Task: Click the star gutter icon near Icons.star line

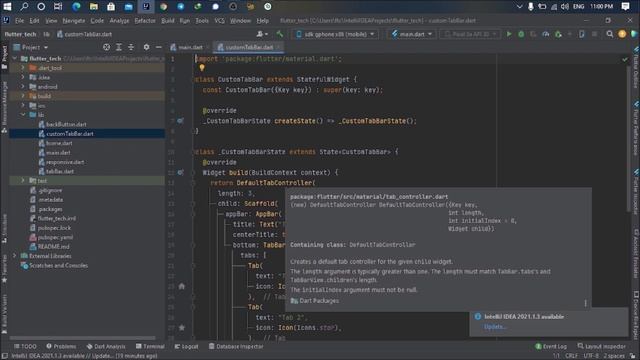Action: click(182, 327)
